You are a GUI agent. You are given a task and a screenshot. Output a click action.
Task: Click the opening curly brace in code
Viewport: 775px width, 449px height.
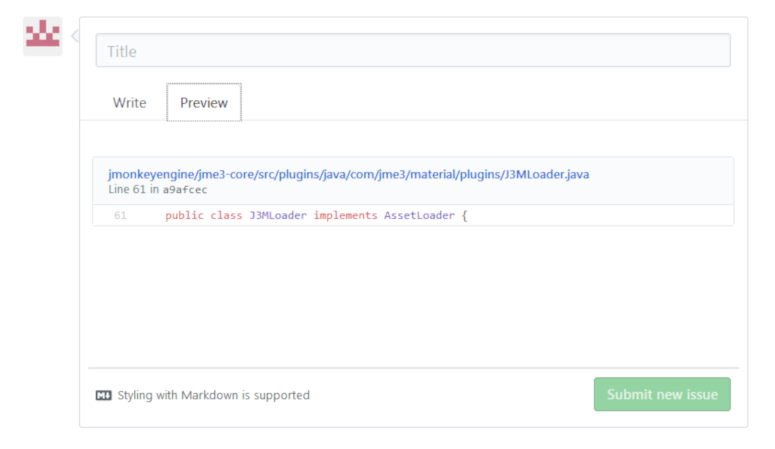click(465, 215)
